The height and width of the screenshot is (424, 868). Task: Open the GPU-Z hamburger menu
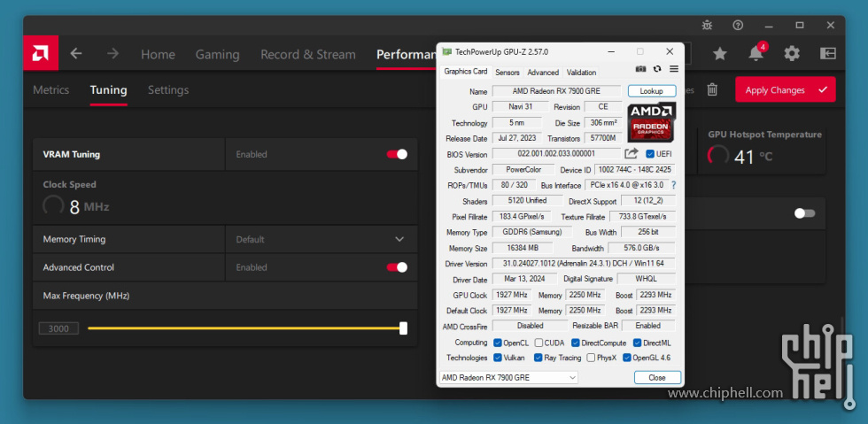coord(674,69)
